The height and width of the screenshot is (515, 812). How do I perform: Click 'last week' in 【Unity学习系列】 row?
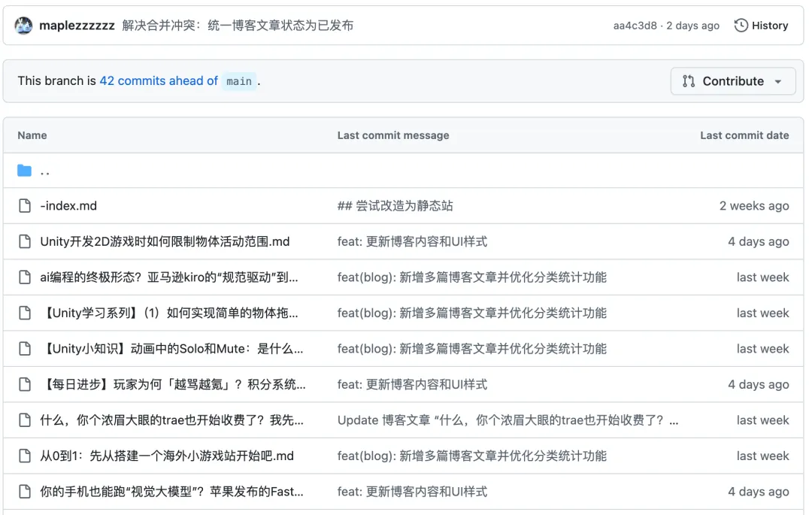[x=763, y=314]
